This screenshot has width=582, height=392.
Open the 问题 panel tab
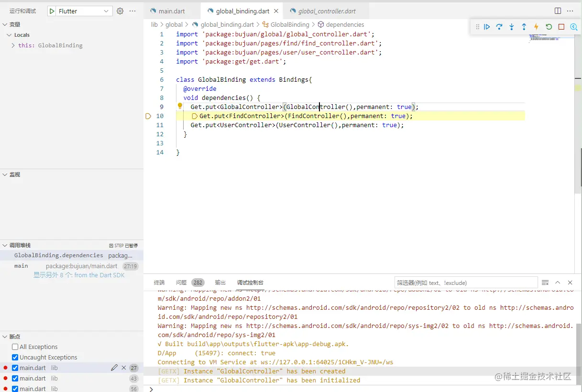pyautogui.click(x=181, y=283)
